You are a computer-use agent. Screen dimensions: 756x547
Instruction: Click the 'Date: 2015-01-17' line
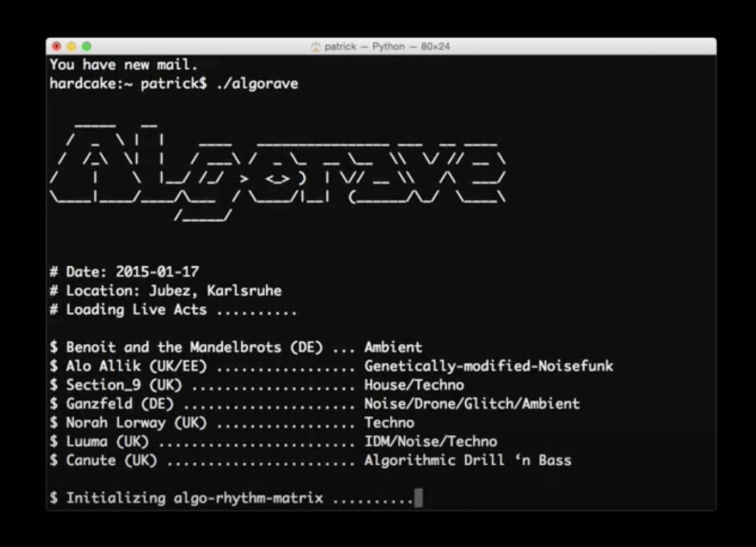coord(132,271)
